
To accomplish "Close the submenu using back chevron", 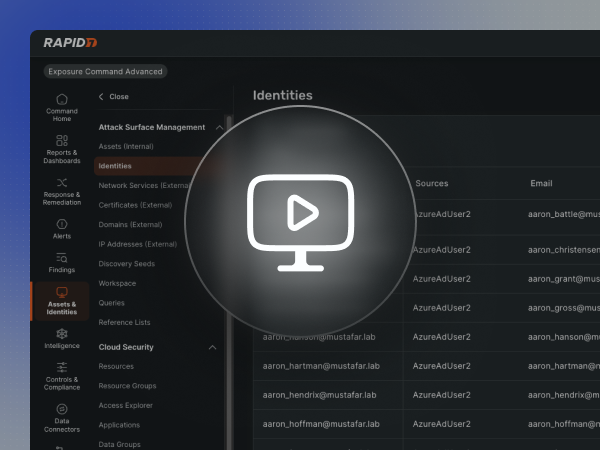I will (x=101, y=97).
